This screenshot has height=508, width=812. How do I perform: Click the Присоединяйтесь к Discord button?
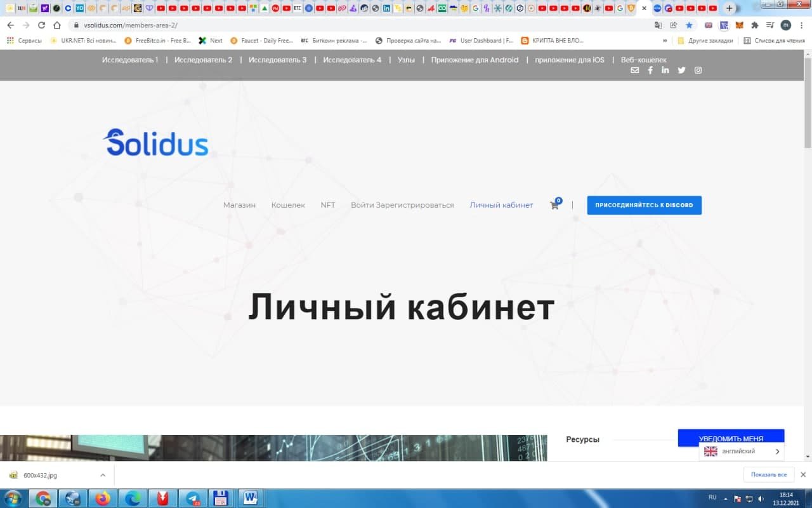(644, 205)
